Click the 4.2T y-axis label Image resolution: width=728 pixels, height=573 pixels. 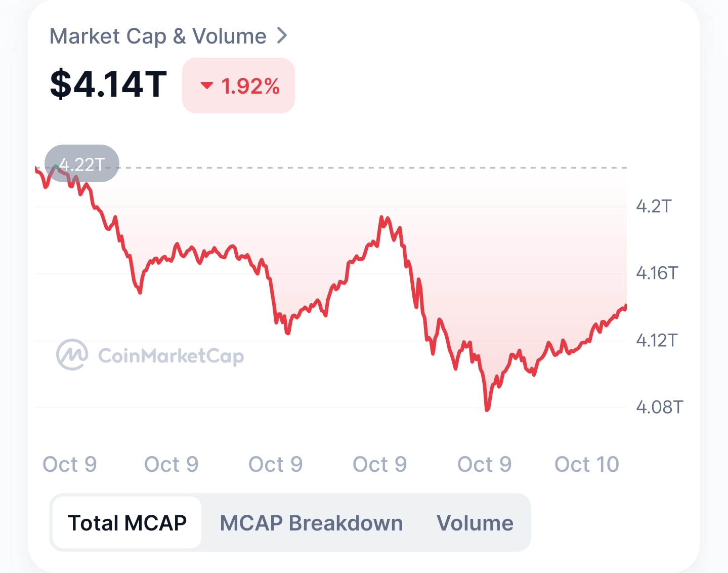coord(654,207)
